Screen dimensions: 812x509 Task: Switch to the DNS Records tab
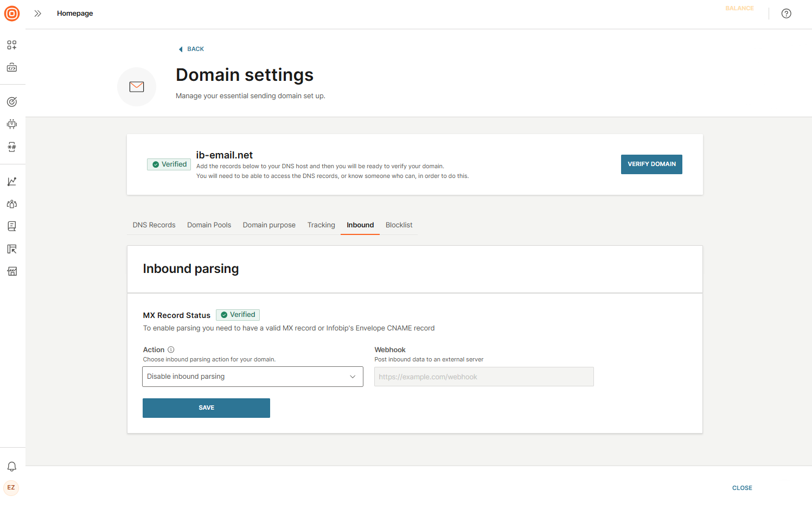point(154,225)
